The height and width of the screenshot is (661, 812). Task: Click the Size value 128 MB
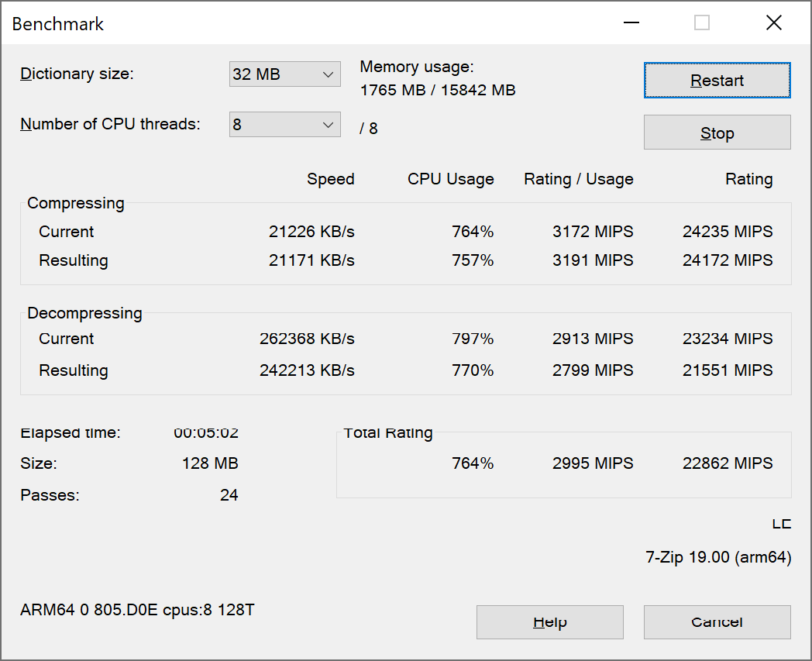click(210, 463)
